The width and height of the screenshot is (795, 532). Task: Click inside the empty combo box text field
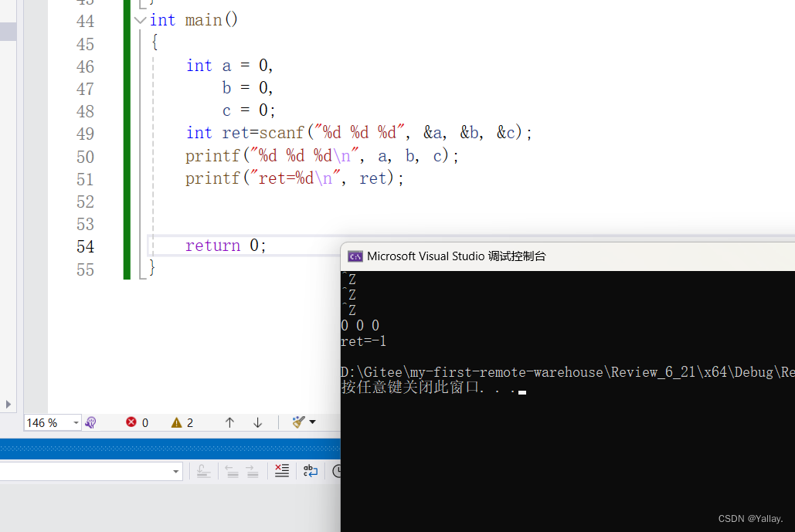pos(85,471)
